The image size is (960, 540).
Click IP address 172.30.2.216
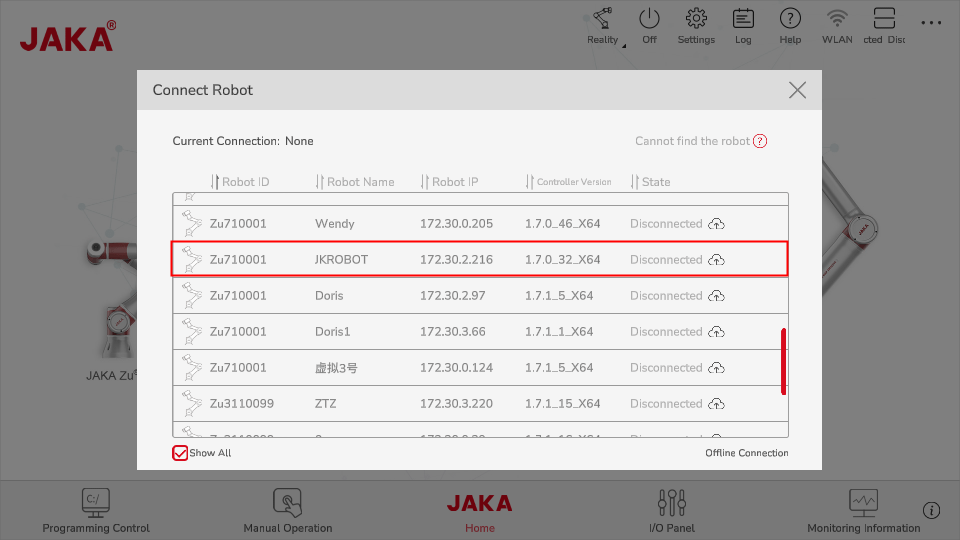click(x=456, y=260)
